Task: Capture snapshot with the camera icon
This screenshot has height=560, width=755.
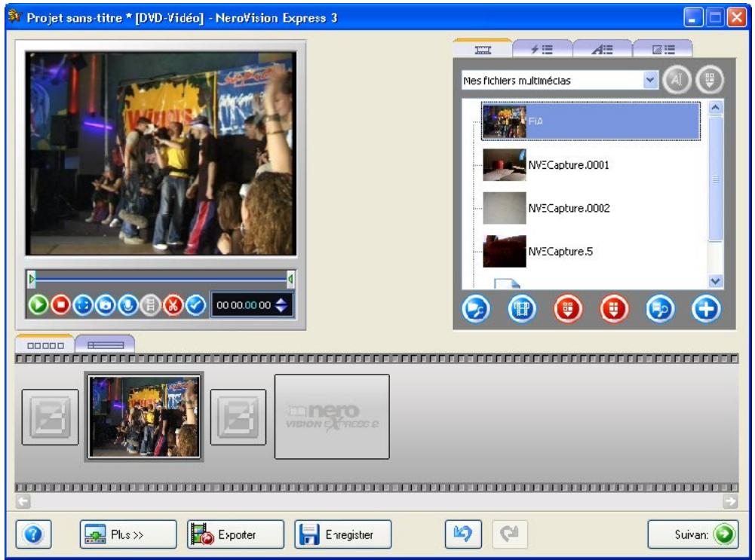Action: point(106,305)
